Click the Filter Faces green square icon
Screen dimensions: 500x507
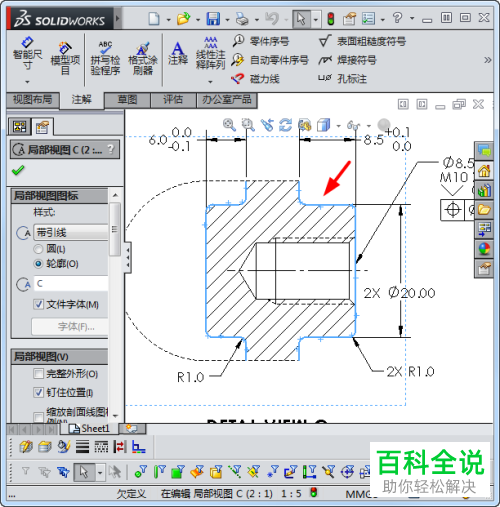[178, 472]
